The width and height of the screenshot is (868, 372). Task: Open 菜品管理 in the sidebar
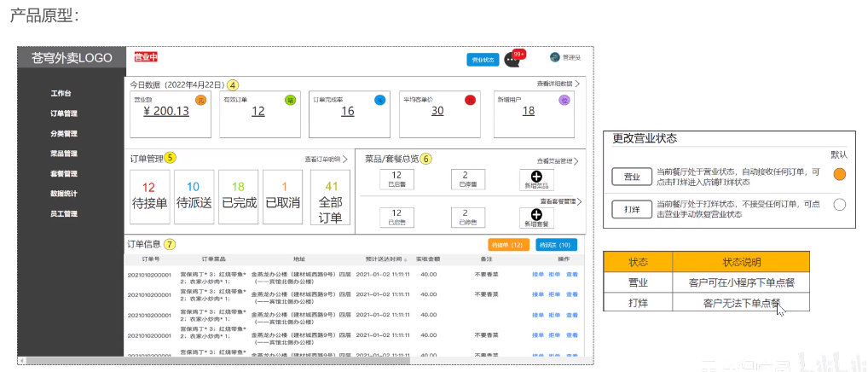click(x=64, y=154)
